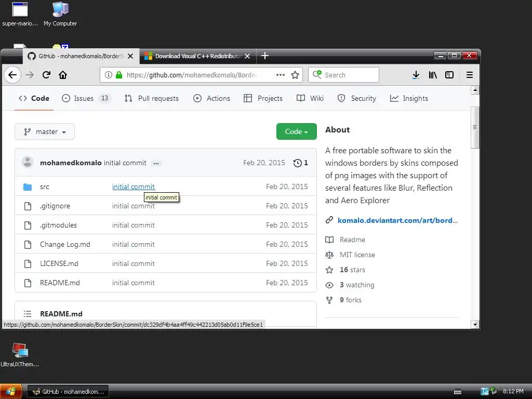532x399 pixels.
Task: Click the scrollbar up arrow
Action: click(475, 90)
